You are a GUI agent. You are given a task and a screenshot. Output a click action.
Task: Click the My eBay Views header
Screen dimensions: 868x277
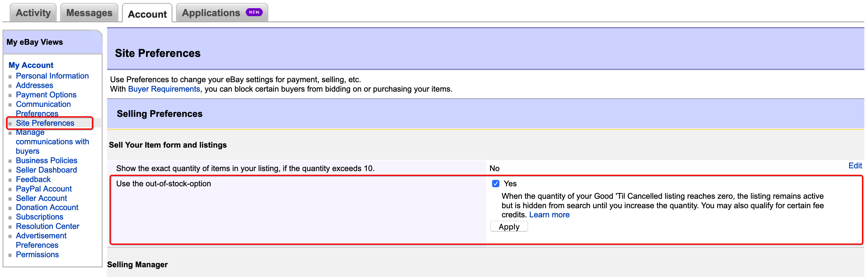[35, 42]
